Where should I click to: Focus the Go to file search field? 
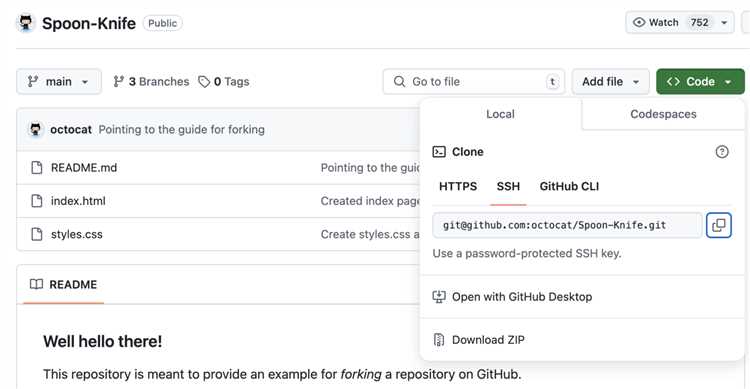pyautogui.click(x=474, y=81)
